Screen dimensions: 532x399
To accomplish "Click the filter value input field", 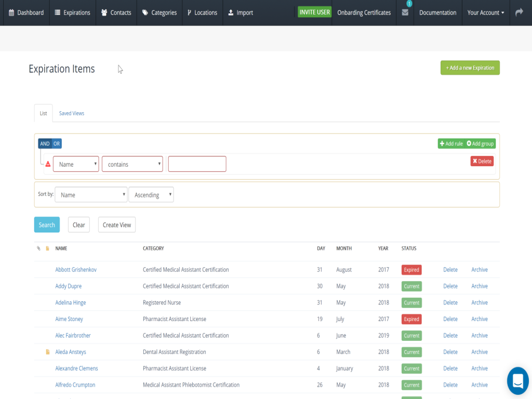I will (x=197, y=164).
